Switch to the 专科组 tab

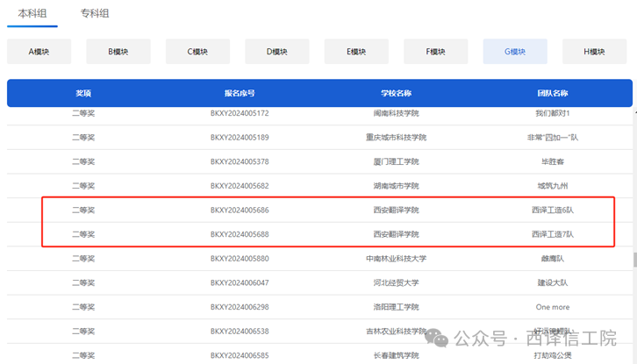click(95, 14)
